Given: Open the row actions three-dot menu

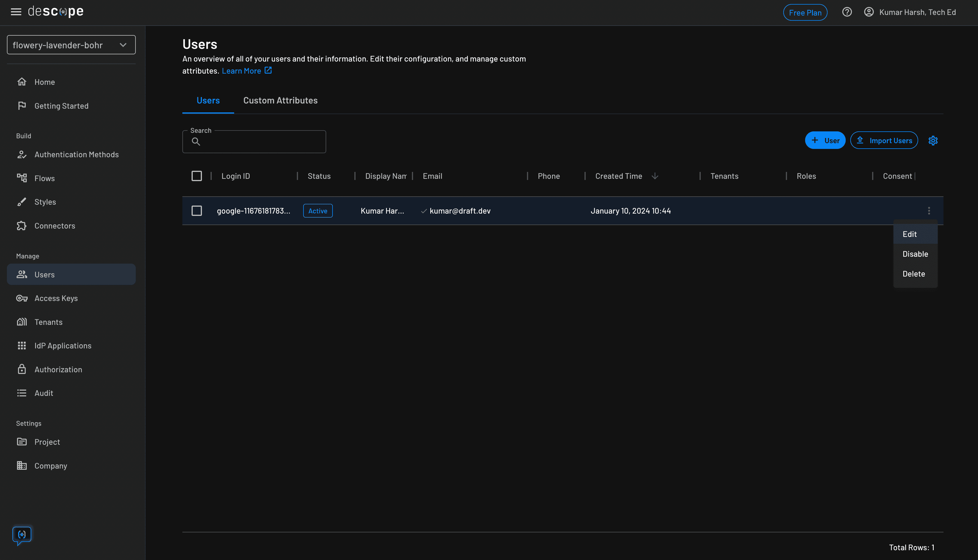Looking at the screenshot, I should coord(929,210).
